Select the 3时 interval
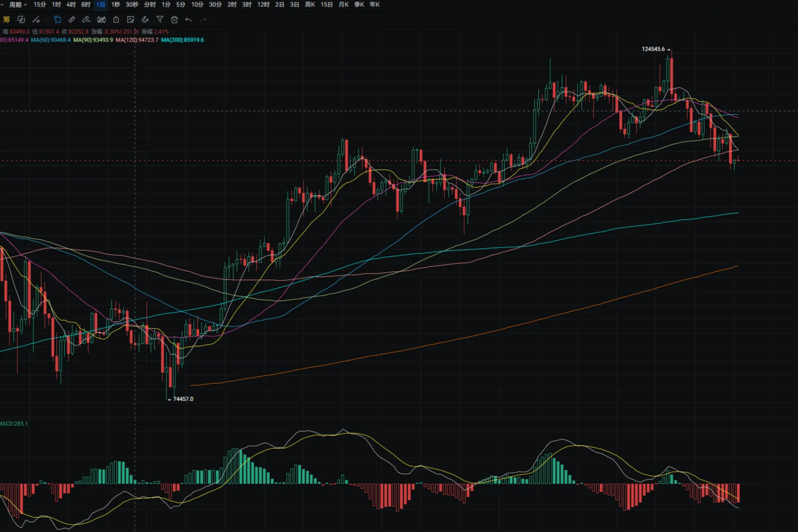Screen dimensions: 798x532 pos(246,5)
